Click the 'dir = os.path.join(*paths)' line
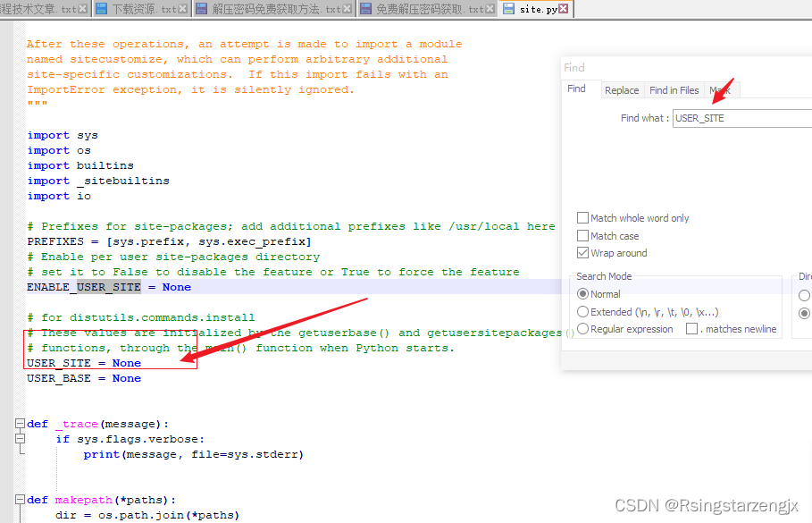812x523 pixels. pos(147,515)
